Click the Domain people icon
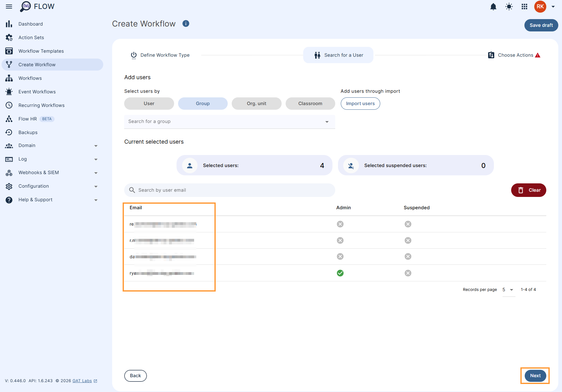The height and width of the screenshot is (392, 562). 9,146
